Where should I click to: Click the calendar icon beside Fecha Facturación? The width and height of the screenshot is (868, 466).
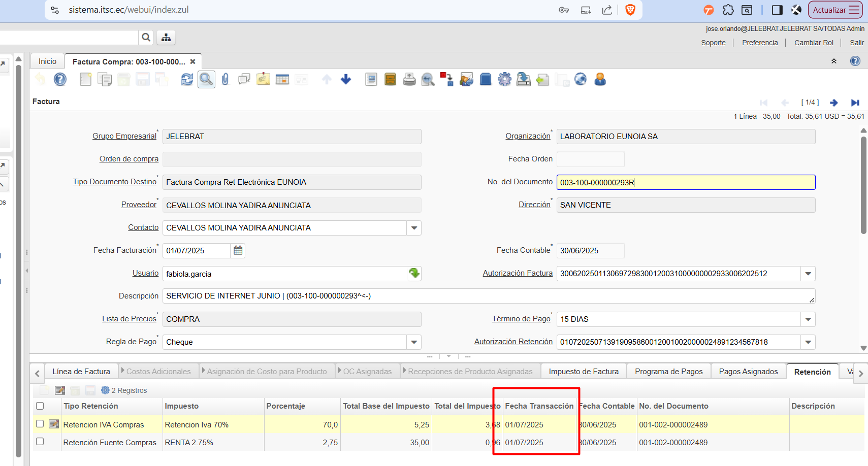[x=238, y=250]
